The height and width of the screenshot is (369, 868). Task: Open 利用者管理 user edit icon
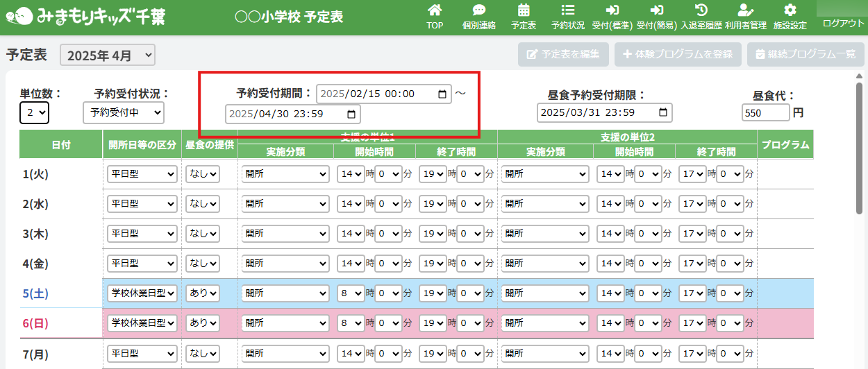[x=745, y=11]
